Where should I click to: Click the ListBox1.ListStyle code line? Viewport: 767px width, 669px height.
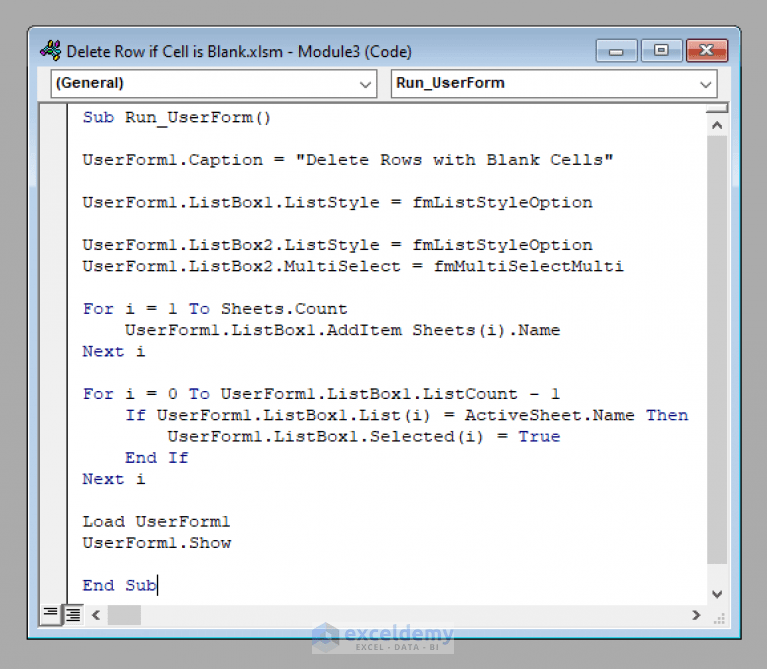338,202
